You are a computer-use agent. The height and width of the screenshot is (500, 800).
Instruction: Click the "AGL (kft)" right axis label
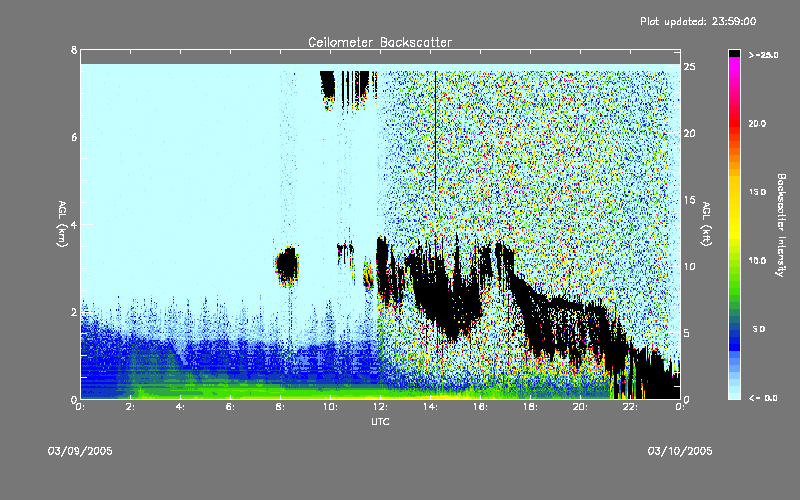707,224
